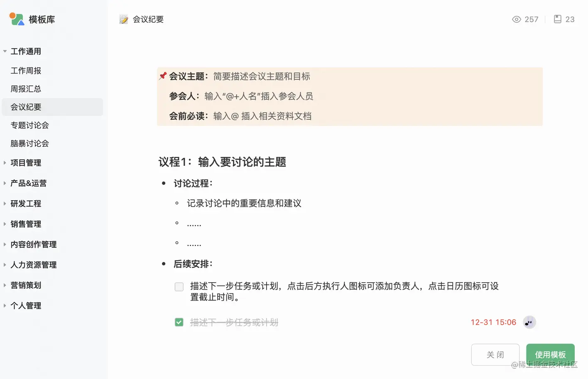Open the 周报汇总 template
588x379 pixels.
click(x=26, y=89)
